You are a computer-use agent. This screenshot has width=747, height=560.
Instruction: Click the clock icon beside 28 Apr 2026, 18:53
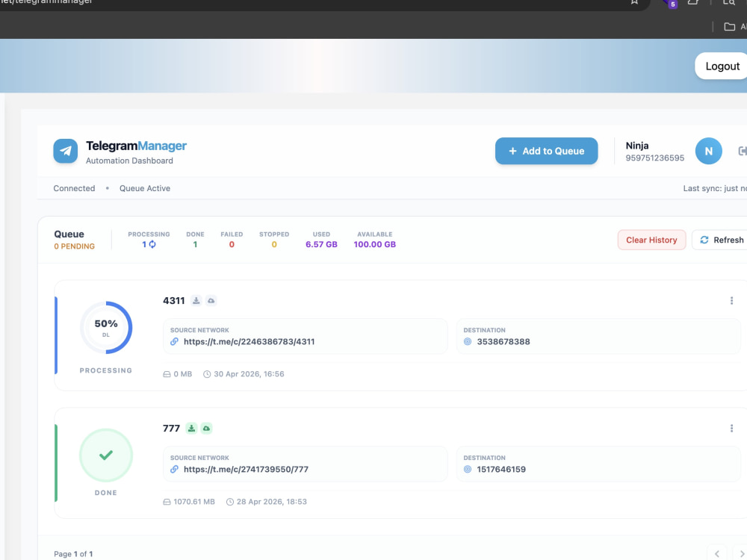229,502
